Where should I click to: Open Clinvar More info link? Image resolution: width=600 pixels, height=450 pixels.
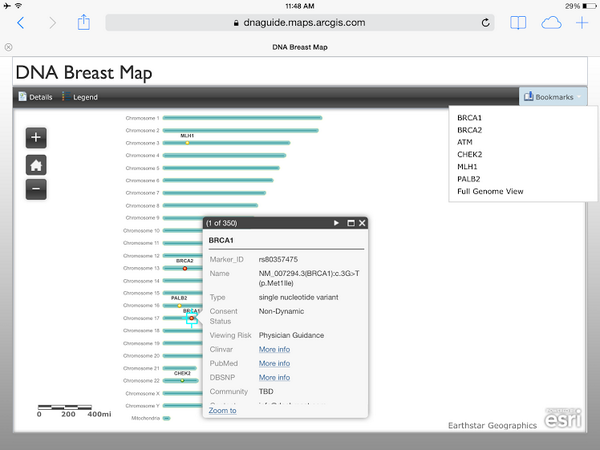click(x=274, y=349)
